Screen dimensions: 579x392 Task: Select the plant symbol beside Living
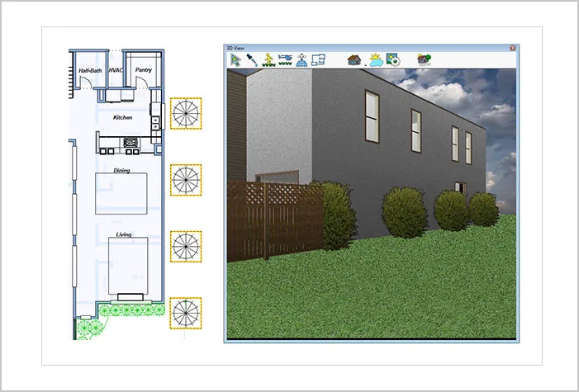(186, 247)
